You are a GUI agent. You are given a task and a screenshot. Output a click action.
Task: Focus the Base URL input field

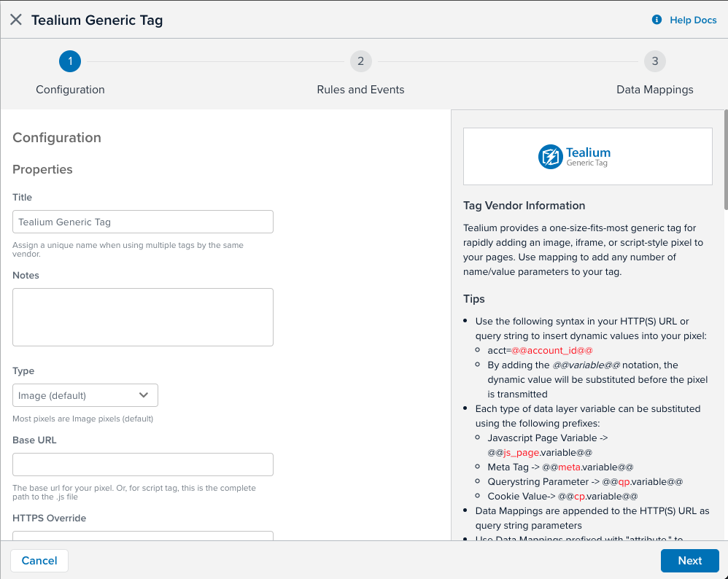(143, 465)
